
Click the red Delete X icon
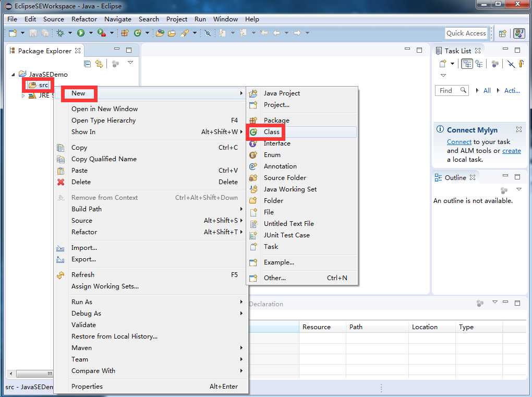pyautogui.click(x=61, y=182)
